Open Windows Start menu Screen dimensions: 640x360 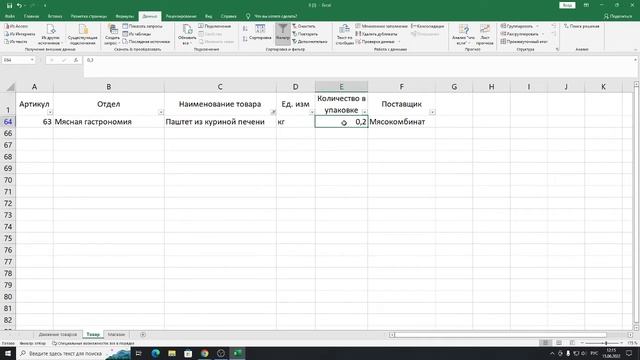[x=8, y=353]
